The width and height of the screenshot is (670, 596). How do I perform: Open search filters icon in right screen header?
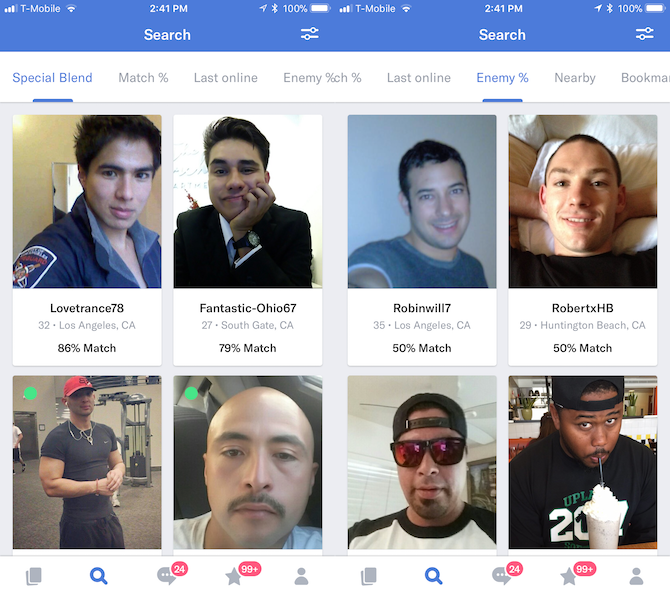[644, 34]
